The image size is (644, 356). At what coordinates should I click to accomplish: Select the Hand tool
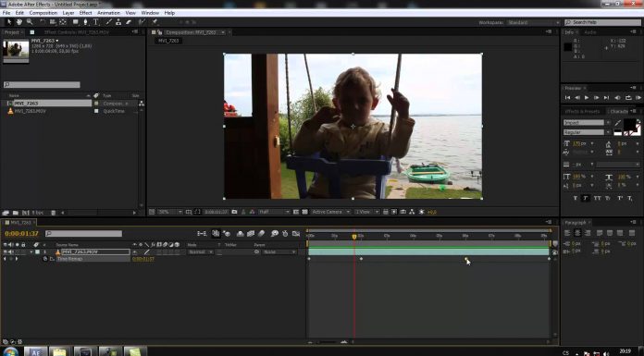[19, 22]
